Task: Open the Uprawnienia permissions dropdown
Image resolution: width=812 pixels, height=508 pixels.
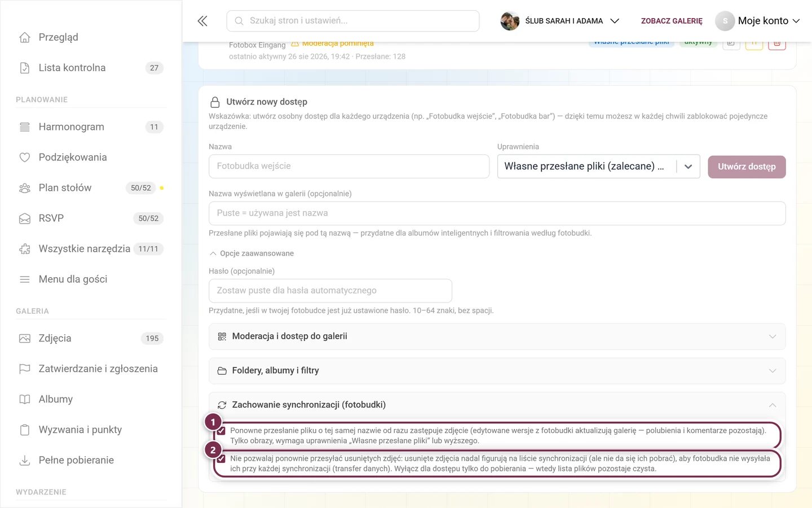Action: (598, 167)
